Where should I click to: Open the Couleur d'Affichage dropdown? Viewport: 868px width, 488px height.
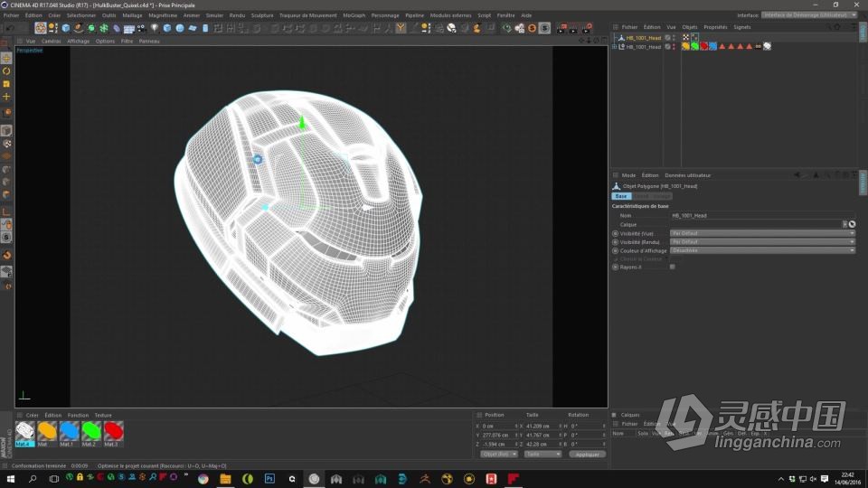(x=763, y=250)
